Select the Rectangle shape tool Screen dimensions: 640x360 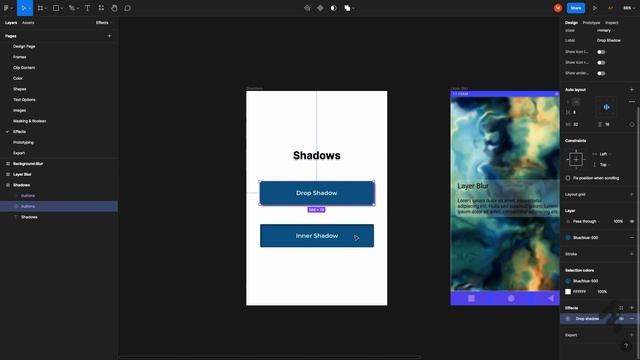[x=56, y=8]
